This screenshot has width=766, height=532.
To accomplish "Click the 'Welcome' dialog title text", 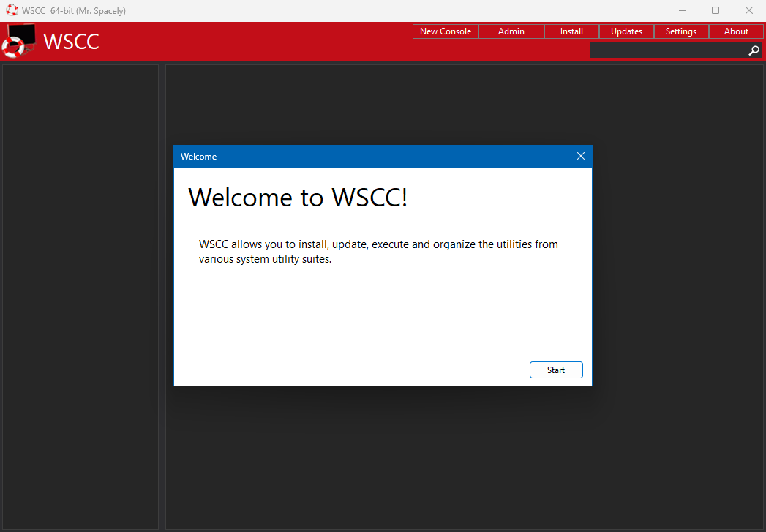I will (198, 157).
